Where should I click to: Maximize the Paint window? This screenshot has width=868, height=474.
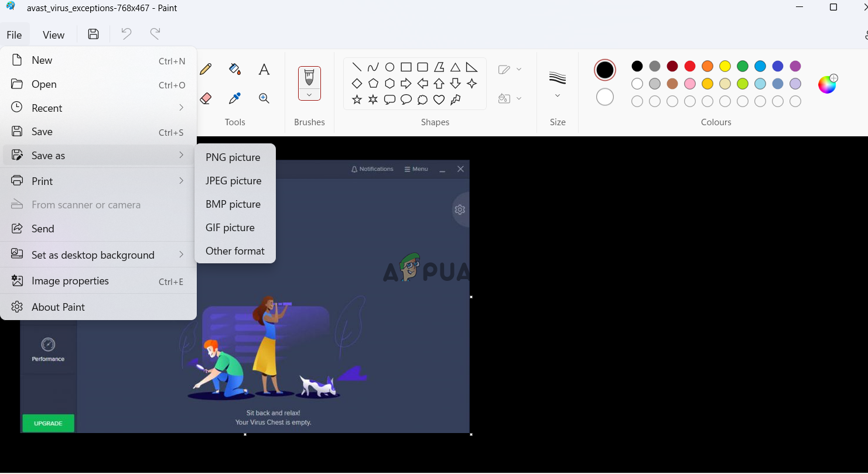click(833, 8)
